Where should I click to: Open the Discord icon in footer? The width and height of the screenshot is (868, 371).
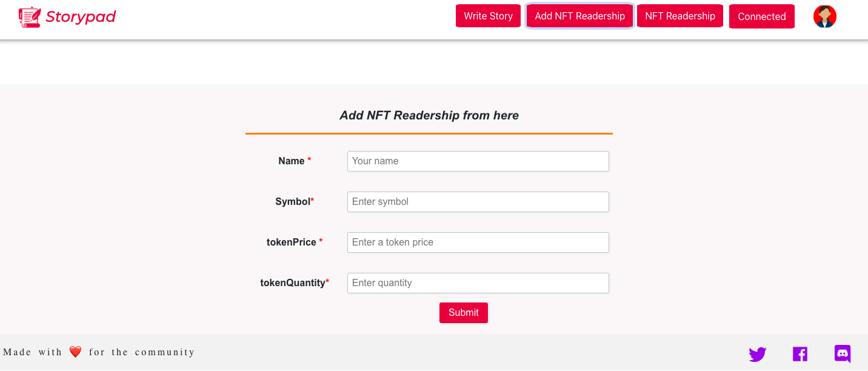coord(843,353)
